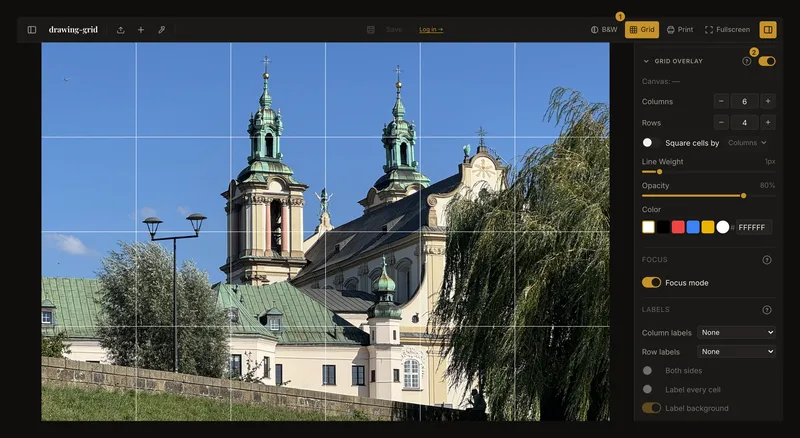Screen dimensions: 800x438
Task: Toggle Label background switch
Action: (x=652, y=408)
